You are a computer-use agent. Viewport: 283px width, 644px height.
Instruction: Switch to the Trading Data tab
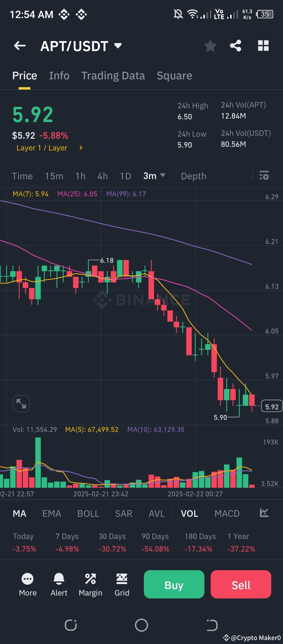click(x=113, y=75)
